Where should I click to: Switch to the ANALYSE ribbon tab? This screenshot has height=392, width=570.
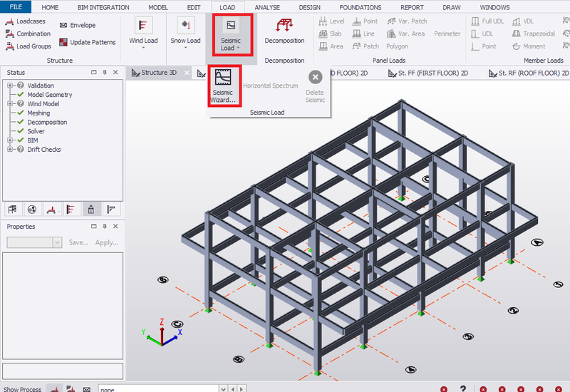[x=267, y=7]
